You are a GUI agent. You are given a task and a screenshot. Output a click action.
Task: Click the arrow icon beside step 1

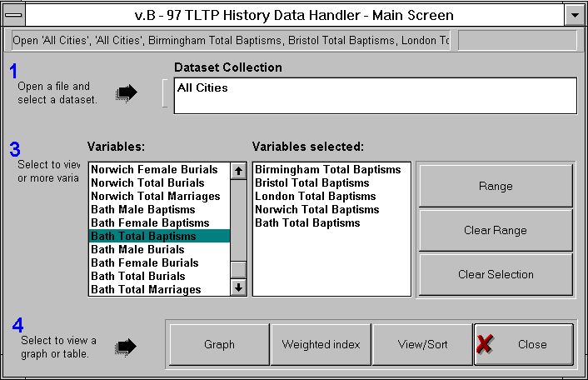point(126,93)
